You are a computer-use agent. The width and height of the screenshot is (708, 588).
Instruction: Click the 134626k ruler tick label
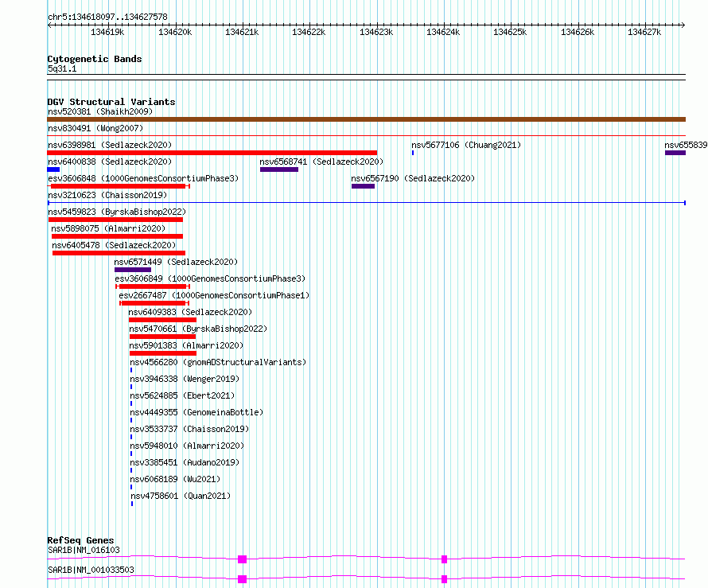[x=578, y=32]
